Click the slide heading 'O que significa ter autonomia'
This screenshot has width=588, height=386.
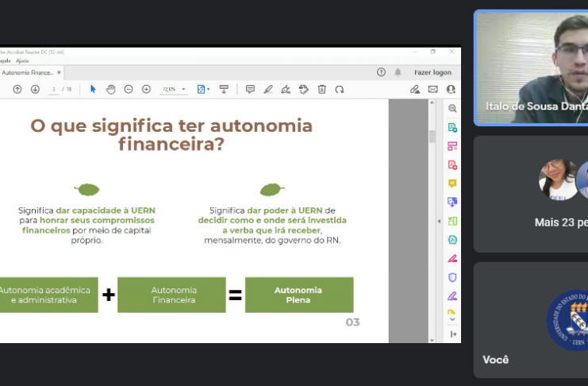coord(171,125)
